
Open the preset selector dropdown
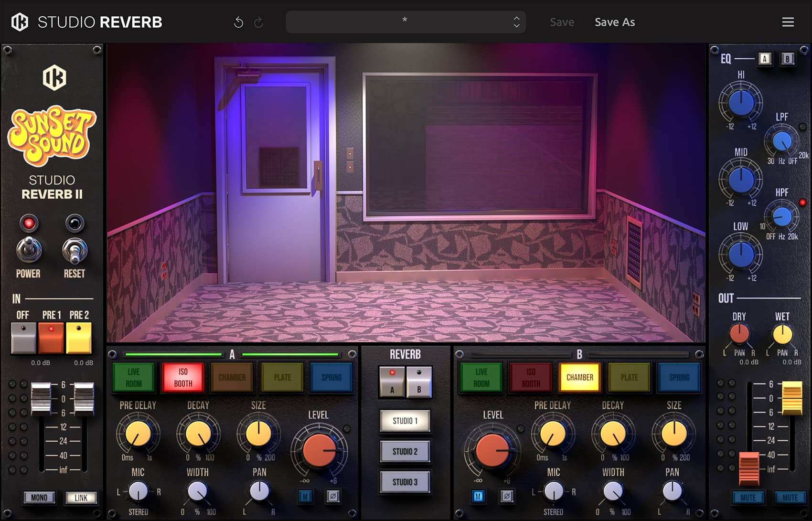[405, 22]
